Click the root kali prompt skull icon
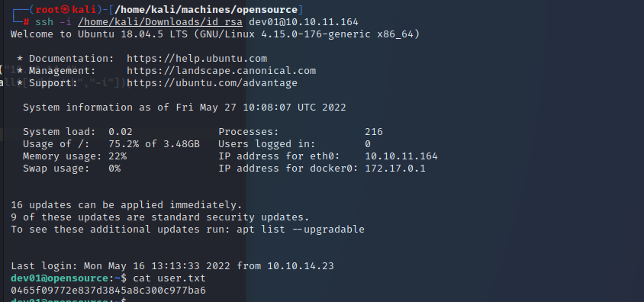 (x=66, y=10)
